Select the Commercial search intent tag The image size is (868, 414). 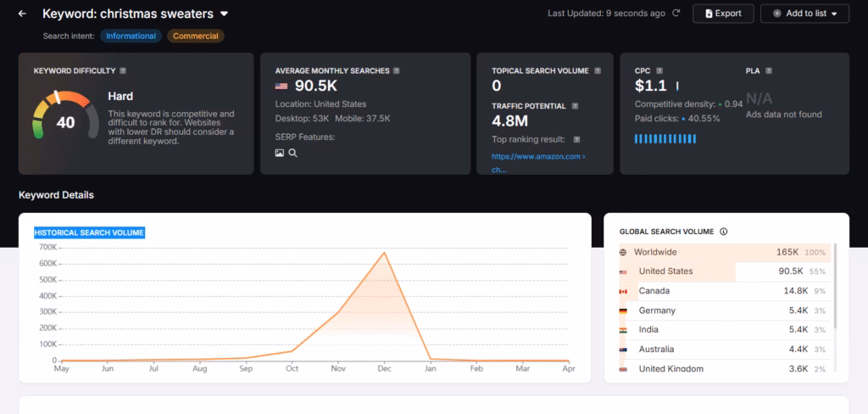point(195,36)
